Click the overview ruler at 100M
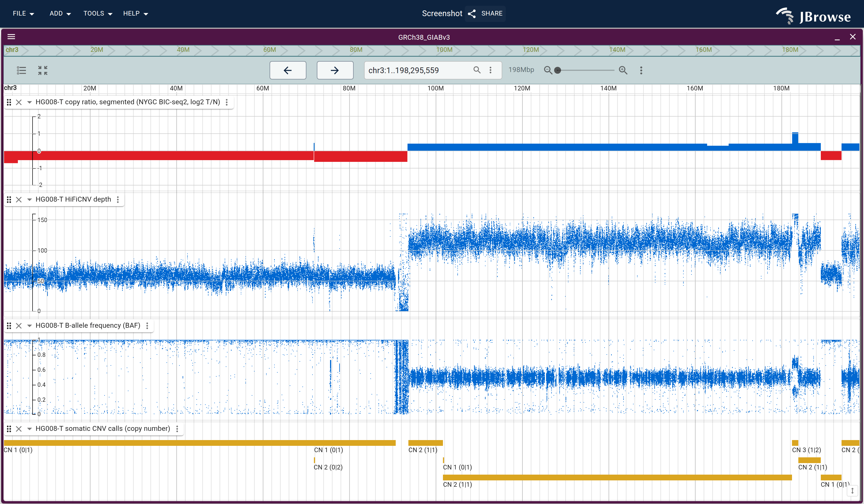 444,50
